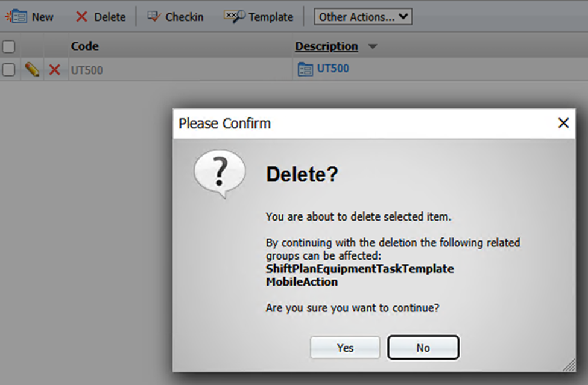Click the Description column sort arrow
This screenshot has height=385, width=588.
tap(373, 47)
